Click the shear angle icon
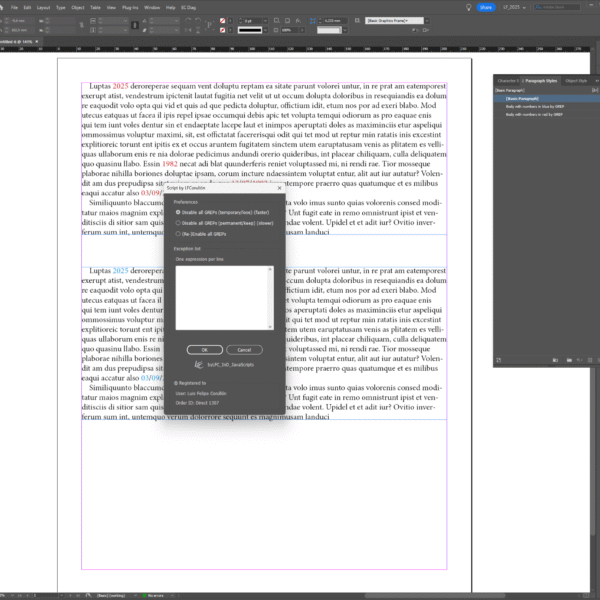Screen dimensions: 600x600 144,30
